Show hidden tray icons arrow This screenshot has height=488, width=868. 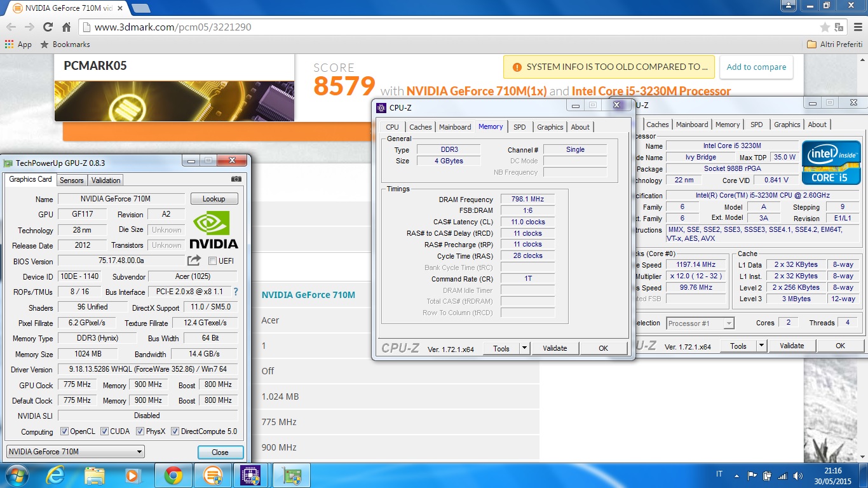736,475
